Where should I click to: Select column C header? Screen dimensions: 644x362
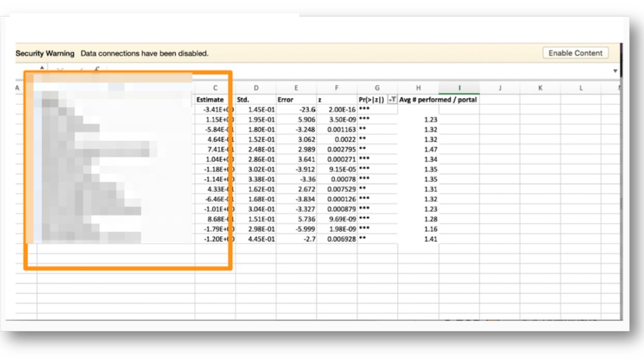click(215, 88)
